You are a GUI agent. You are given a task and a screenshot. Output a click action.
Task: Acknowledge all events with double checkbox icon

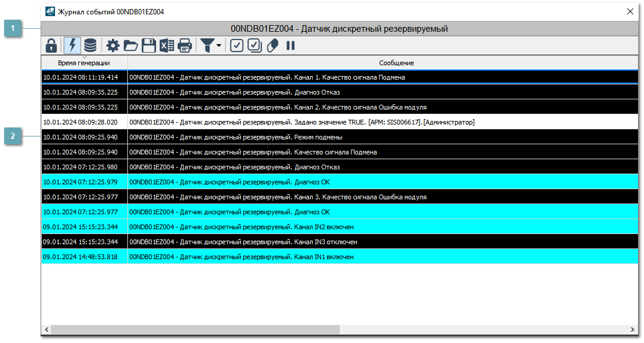(255, 45)
